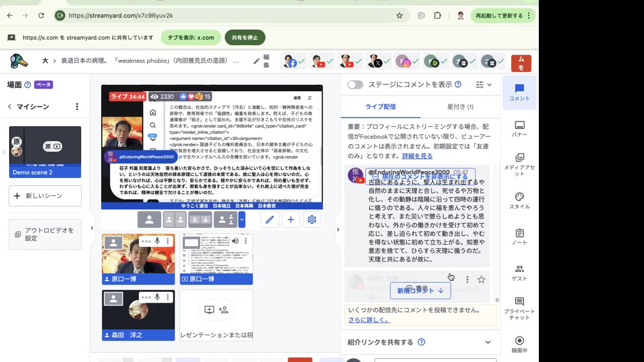Collapse the right comments panel arrow

[338, 230]
